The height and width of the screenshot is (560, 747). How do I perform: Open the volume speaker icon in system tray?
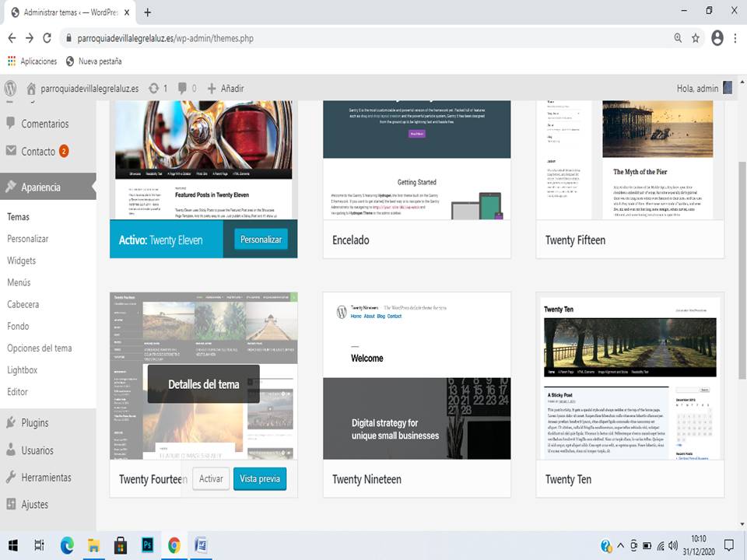pos(673,546)
